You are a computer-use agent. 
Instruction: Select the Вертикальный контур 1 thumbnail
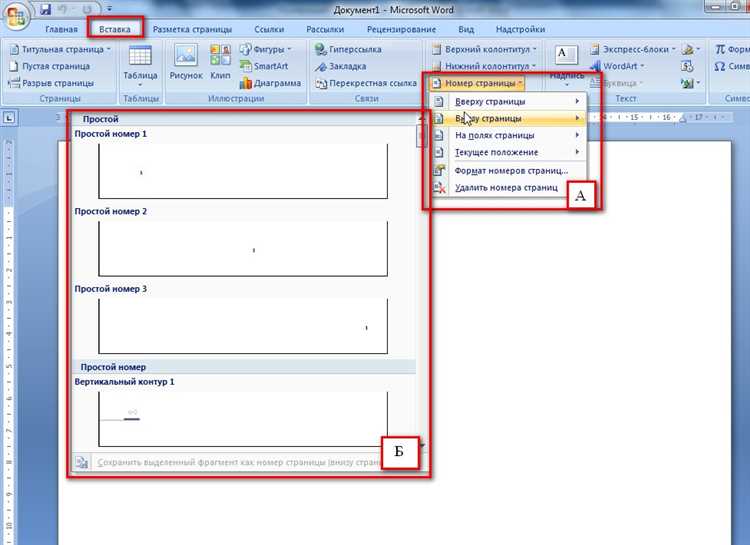243,419
